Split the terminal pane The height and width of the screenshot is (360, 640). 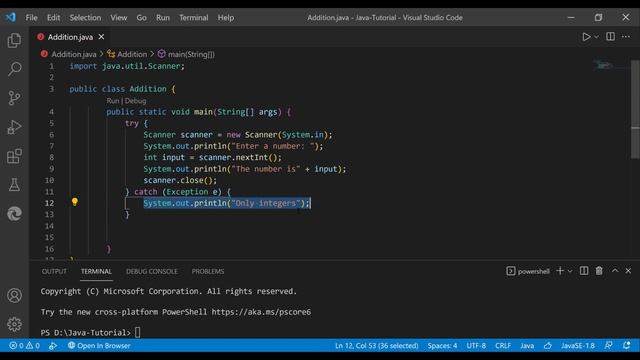(x=584, y=271)
